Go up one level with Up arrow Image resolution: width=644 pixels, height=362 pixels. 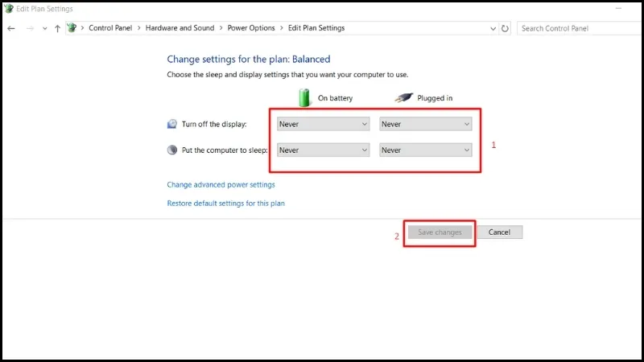click(57, 28)
